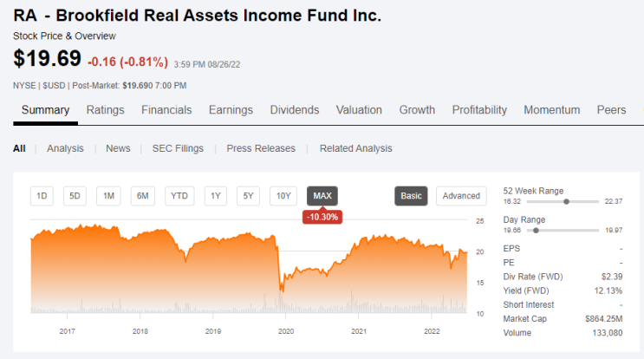Viewport: 644px width, 359px height.
Task: Click the 2019 x-axis year label
Action: [212, 331]
